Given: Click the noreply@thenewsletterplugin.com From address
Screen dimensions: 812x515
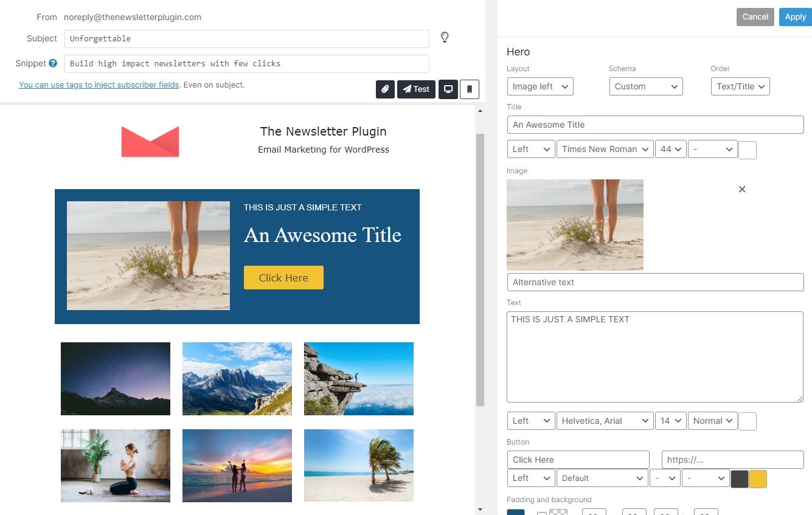Looking at the screenshot, I should 132,17.
